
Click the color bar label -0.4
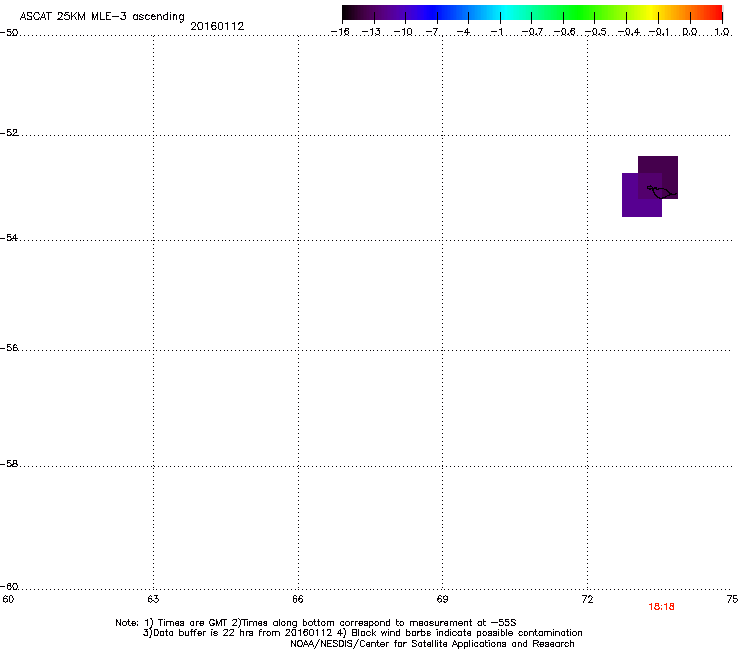tap(629, 32)
